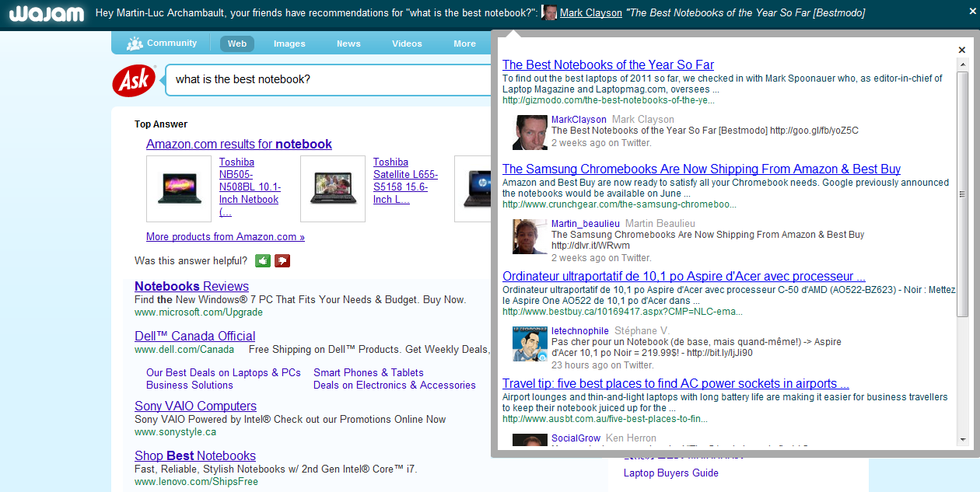This screenshot has width=980, height=492.
Task: Click the "23 hours ago on Twitter." timestamp
Action: pos(603,365)
